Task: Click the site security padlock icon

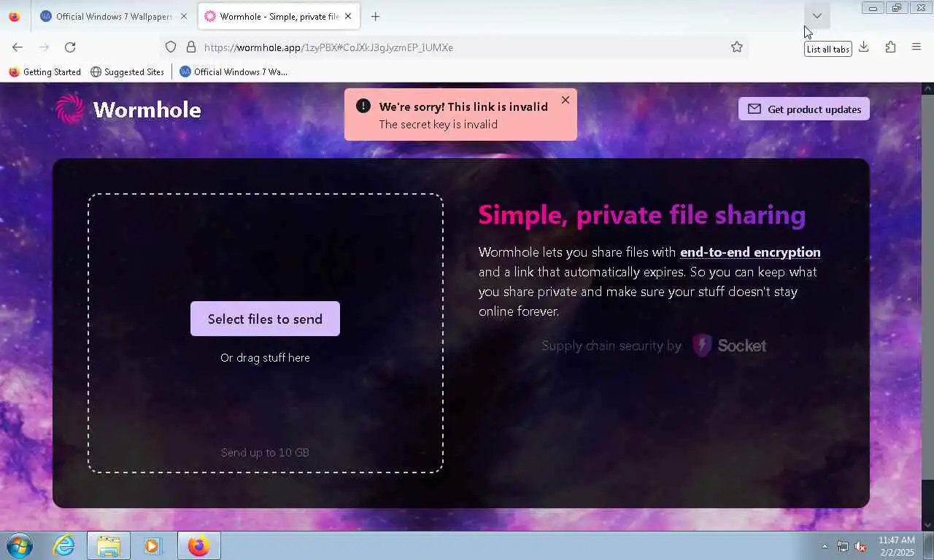Action: [x=191, y=47]
